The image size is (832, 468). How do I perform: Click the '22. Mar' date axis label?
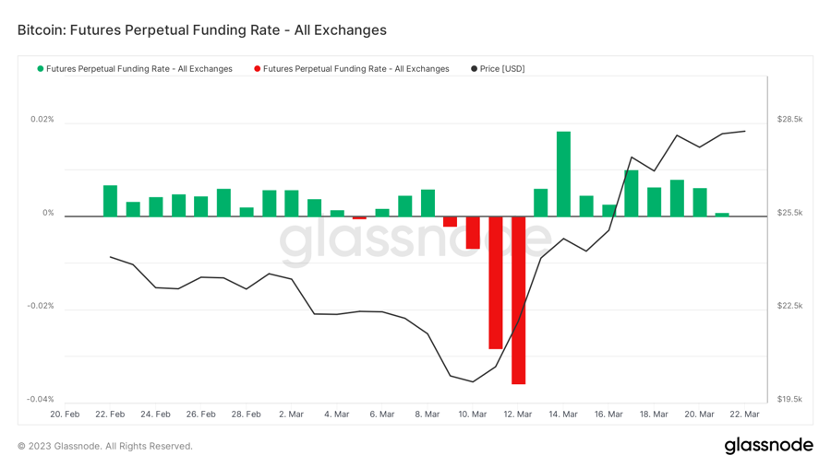coord(745,414)
